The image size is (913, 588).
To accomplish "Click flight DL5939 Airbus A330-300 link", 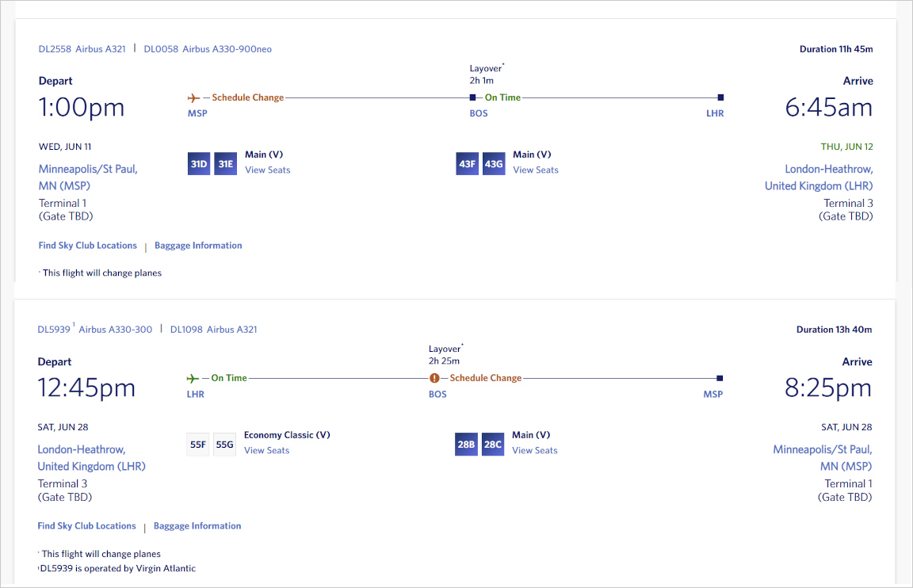I will click(95, 330).
